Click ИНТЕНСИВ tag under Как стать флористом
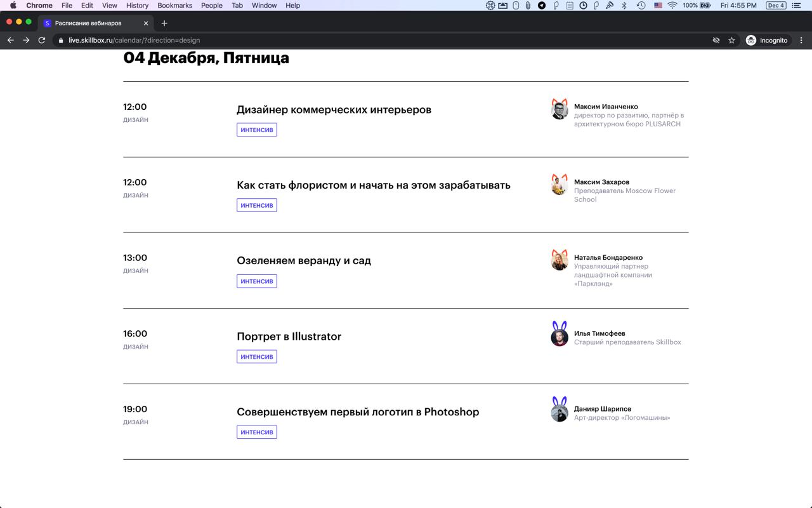Screen dimensions: 812x508 pyautogui.click(x=257, y=205)
